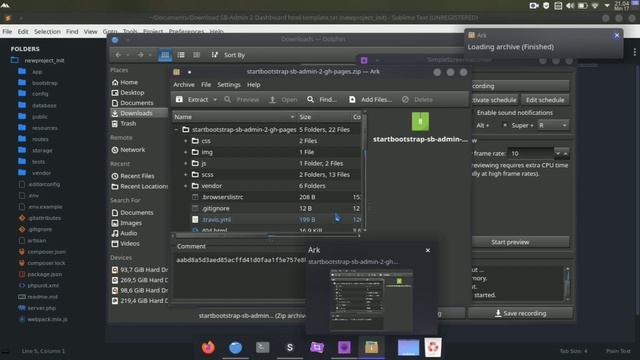Open the File menu in Ark
This screenshot has height=360, width=640.
pos(206,84)
